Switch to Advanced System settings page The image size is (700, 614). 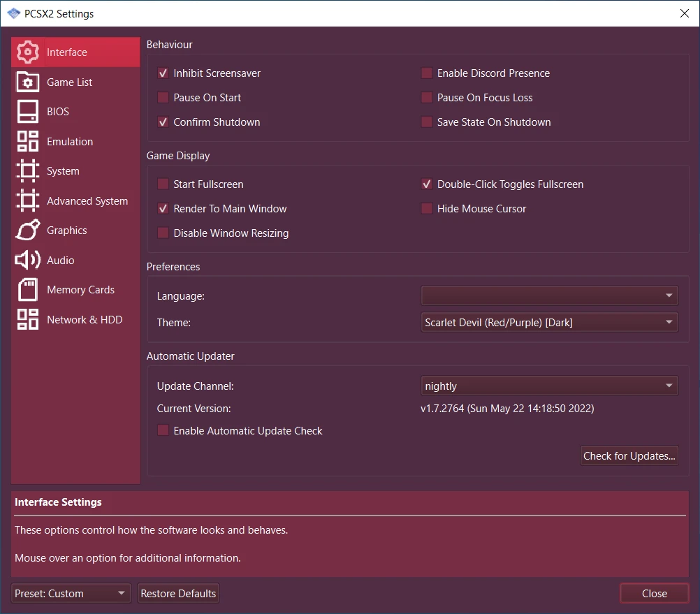(87, 201)
